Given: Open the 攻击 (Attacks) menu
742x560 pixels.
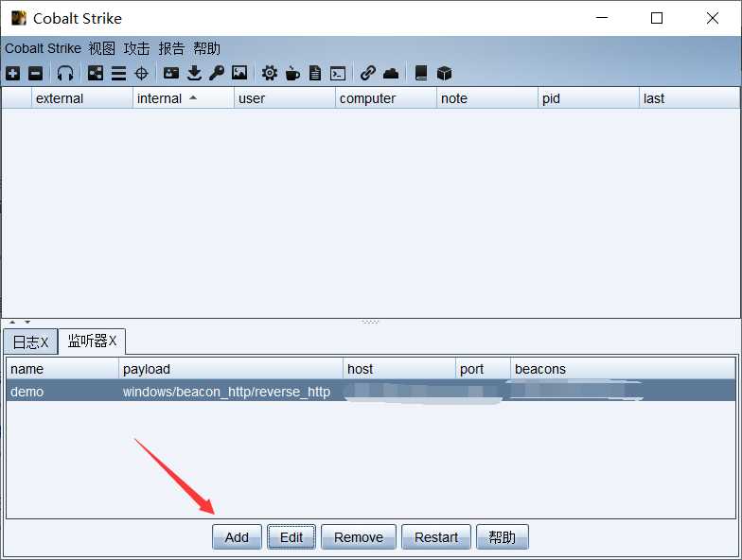Looking at the screenshot, I should click(x=136, y=48).
